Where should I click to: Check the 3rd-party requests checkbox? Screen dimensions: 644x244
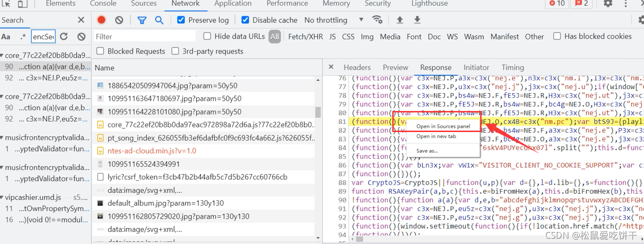(x=175, y=51)
